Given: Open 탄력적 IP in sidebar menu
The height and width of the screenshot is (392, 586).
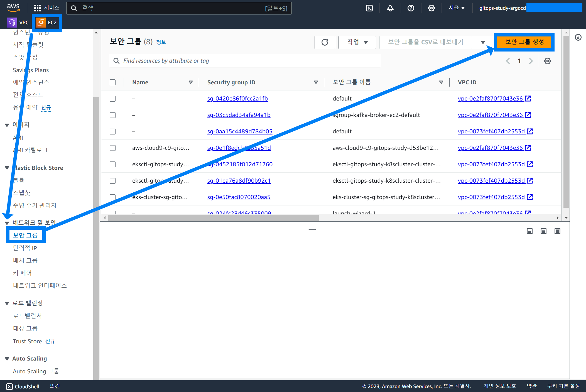Looking at the screenshot, I should tap(25, 248).
